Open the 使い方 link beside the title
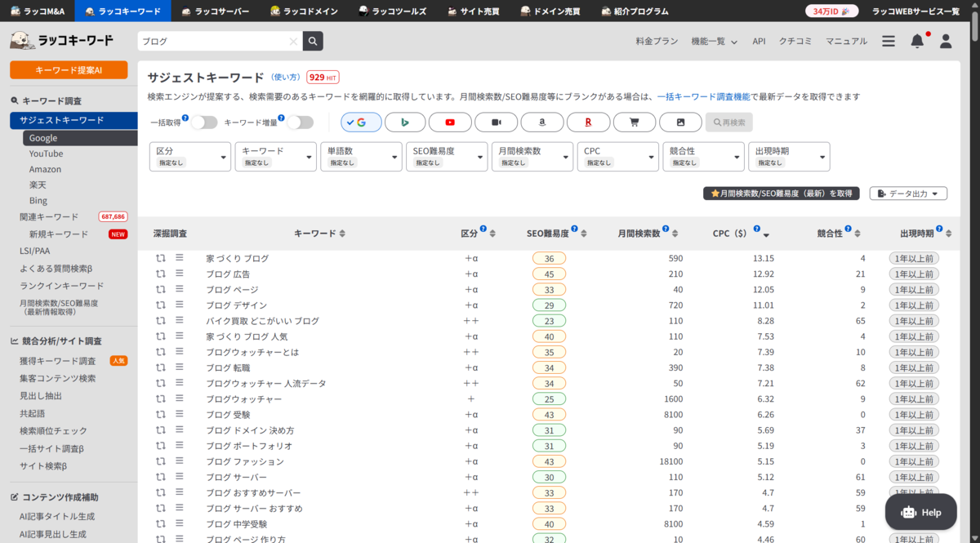The height and width of the screenshot is (543, 980). [x=286, y=77]
